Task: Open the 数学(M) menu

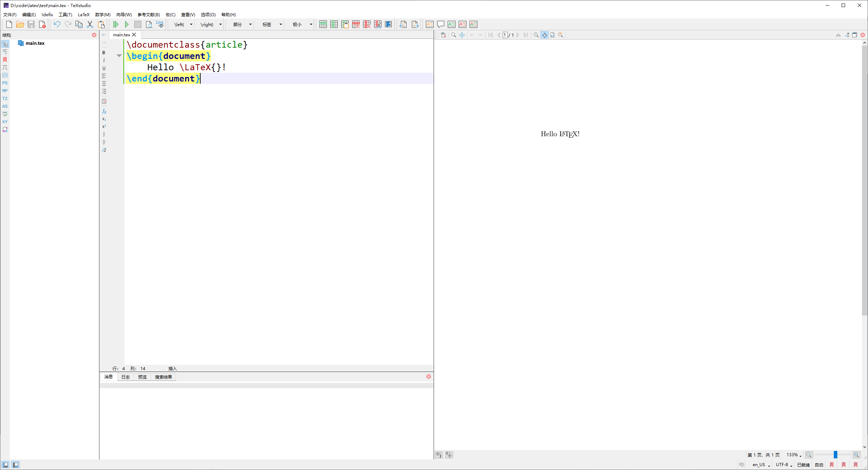Action: [103, 14]
